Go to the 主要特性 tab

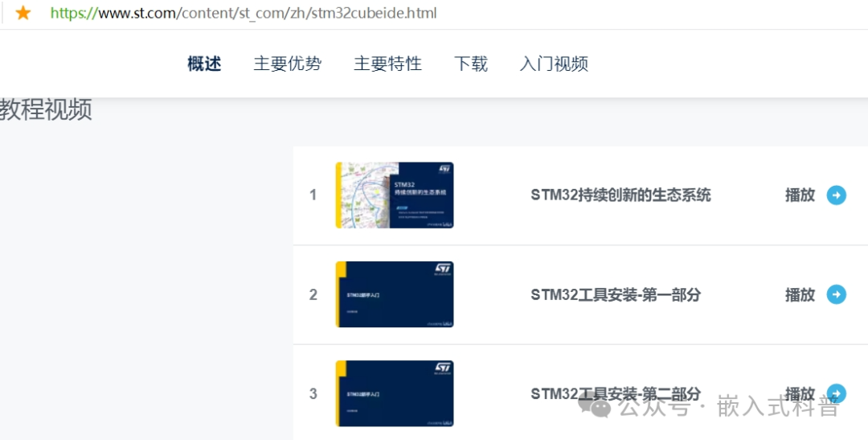387,64
